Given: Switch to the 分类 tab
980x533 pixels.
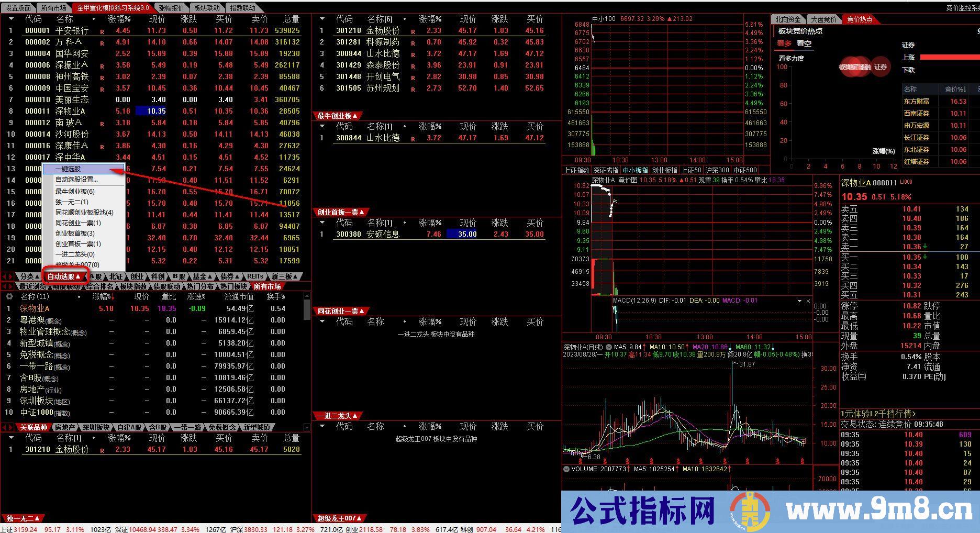Looking at the screenshot, I should coord(29,276).
